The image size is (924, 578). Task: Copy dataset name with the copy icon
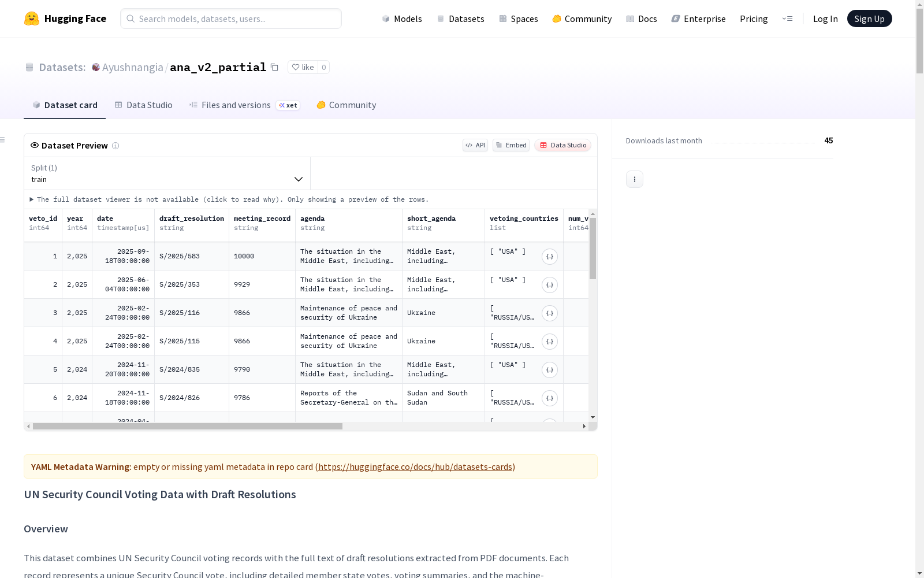click(x=275, y=67)
